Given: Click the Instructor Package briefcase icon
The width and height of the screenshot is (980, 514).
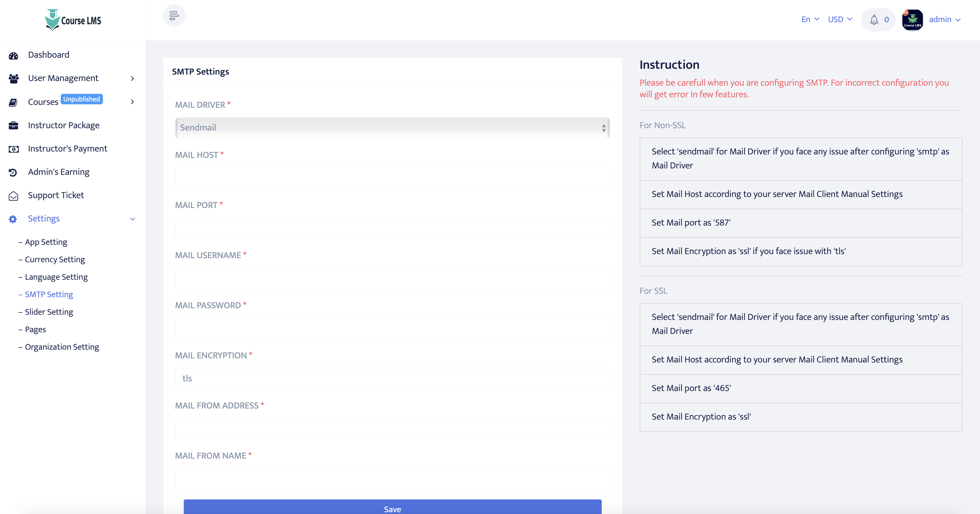Looking at the screenshot, I should coord(14,126).
